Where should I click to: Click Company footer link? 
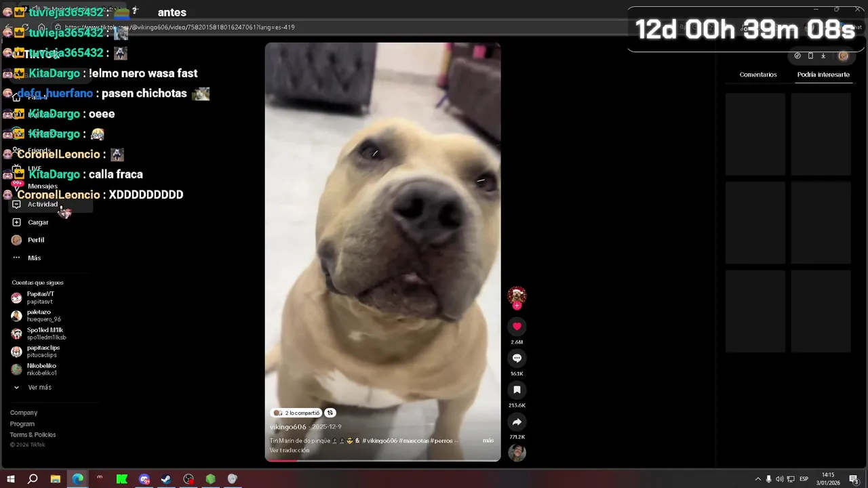(24, 413)
